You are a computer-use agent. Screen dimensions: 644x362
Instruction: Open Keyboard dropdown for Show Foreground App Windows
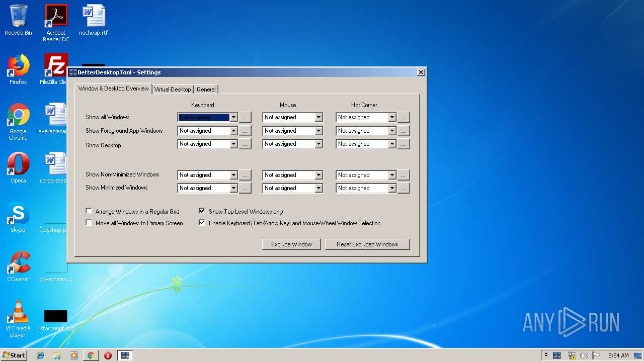[x=233, y=131]
